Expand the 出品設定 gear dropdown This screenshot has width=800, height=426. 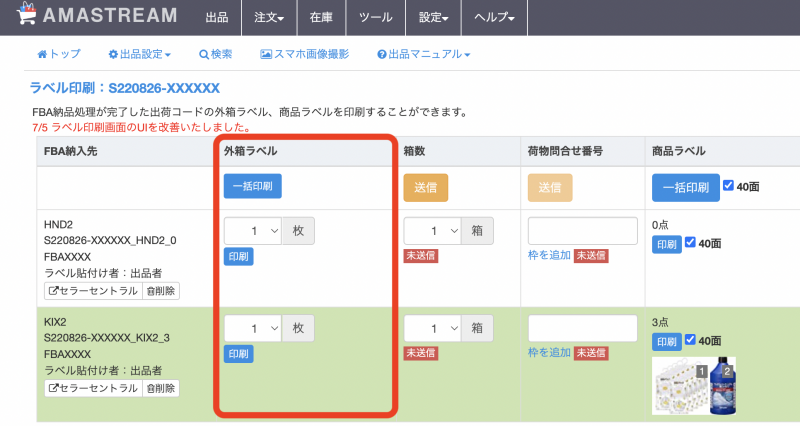click(139, 54)
